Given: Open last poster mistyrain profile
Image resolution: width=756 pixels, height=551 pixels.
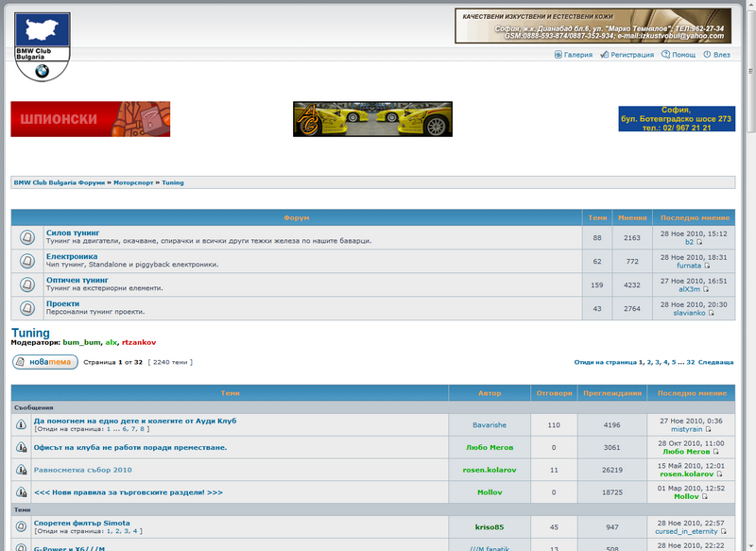Looking at the screenshot, I should 687,429.
